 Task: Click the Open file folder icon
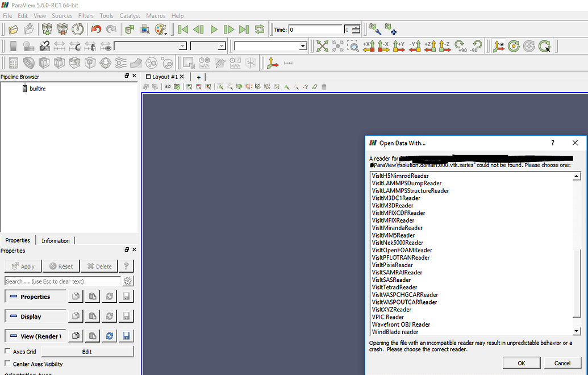[x=13, y=29]
